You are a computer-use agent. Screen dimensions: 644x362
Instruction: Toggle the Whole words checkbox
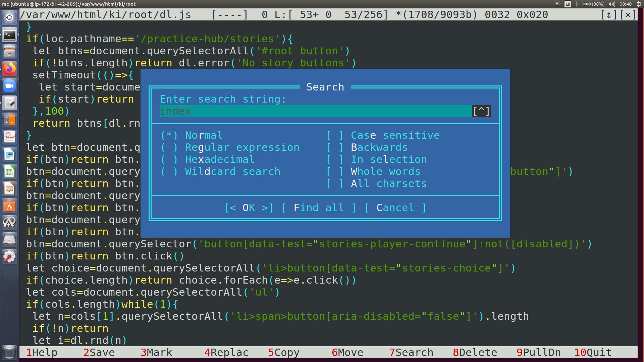point(335,172)
